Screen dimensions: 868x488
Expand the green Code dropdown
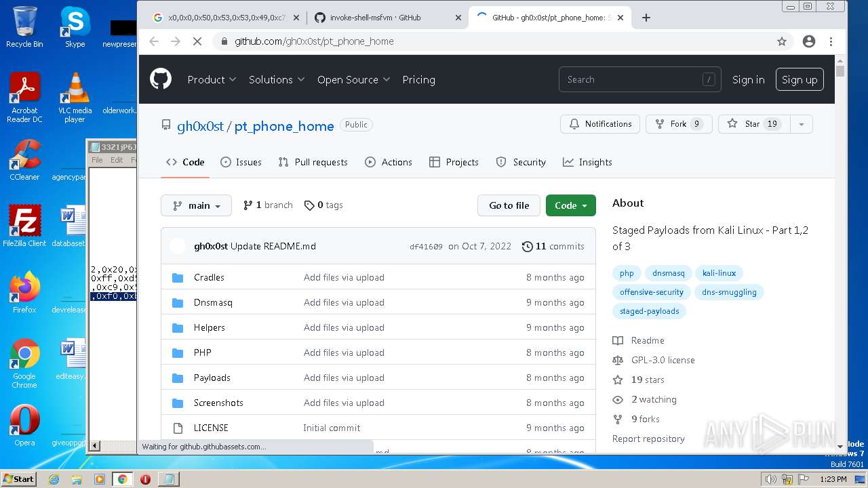571,205
